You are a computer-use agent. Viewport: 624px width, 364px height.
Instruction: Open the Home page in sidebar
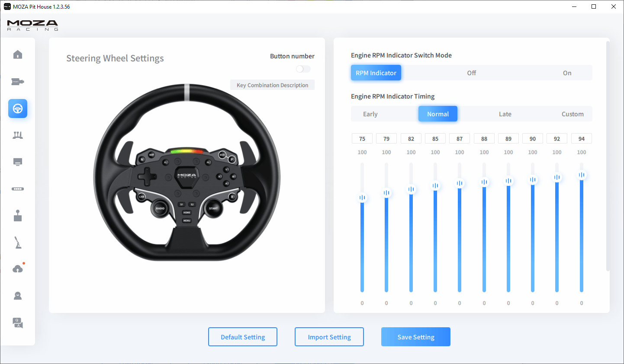[x=18, y=54]
